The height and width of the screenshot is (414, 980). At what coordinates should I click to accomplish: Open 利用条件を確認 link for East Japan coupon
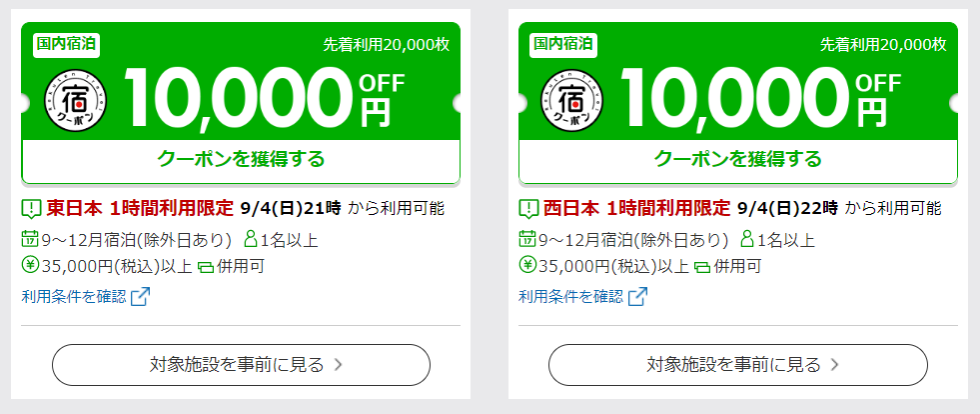click(74, 296)
